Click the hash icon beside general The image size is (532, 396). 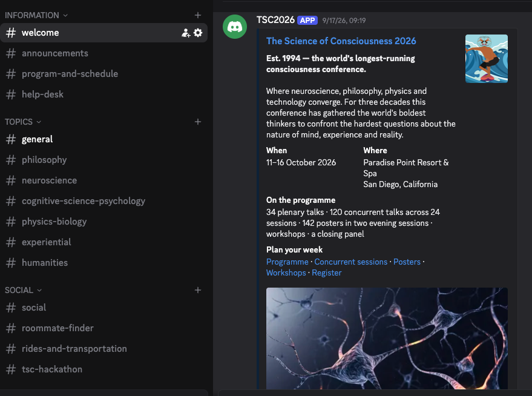pos(11,139)
